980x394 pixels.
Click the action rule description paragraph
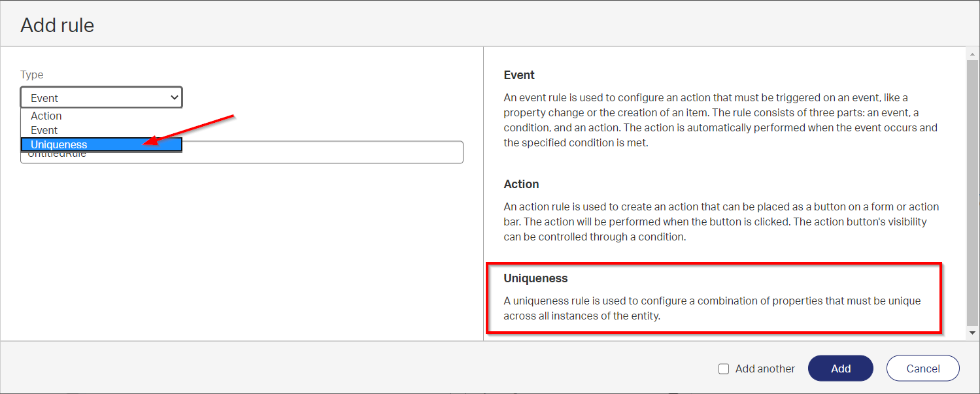point(719,222)
